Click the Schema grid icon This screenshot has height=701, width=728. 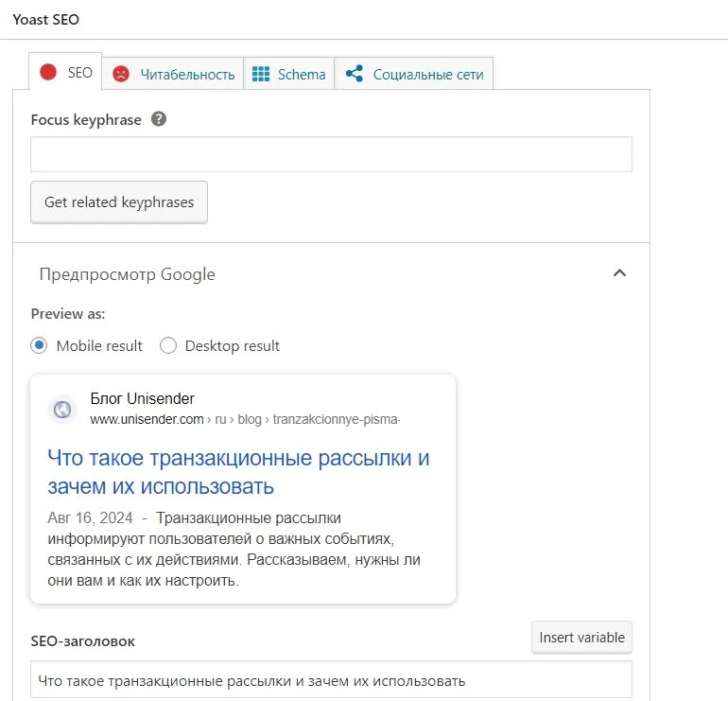click(x=261, y=74)
